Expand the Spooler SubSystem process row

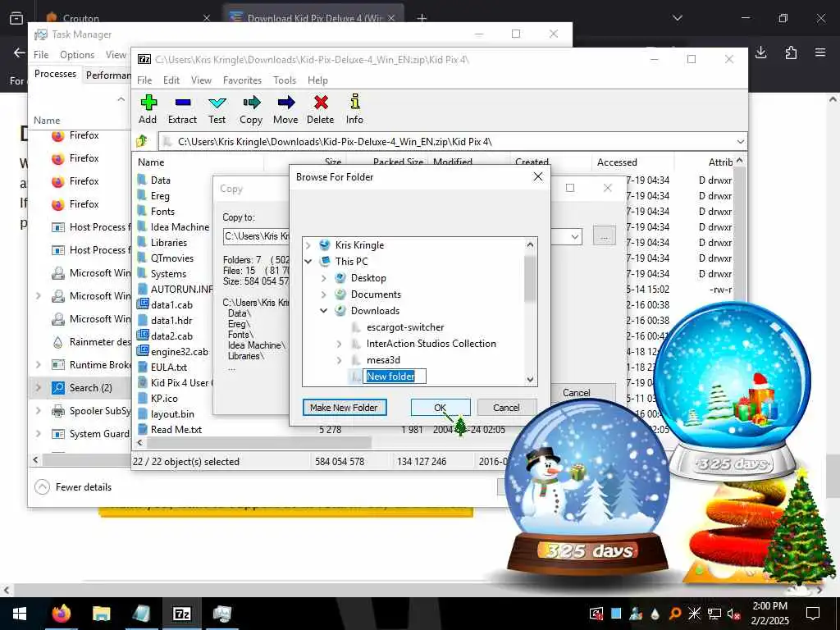39,411
